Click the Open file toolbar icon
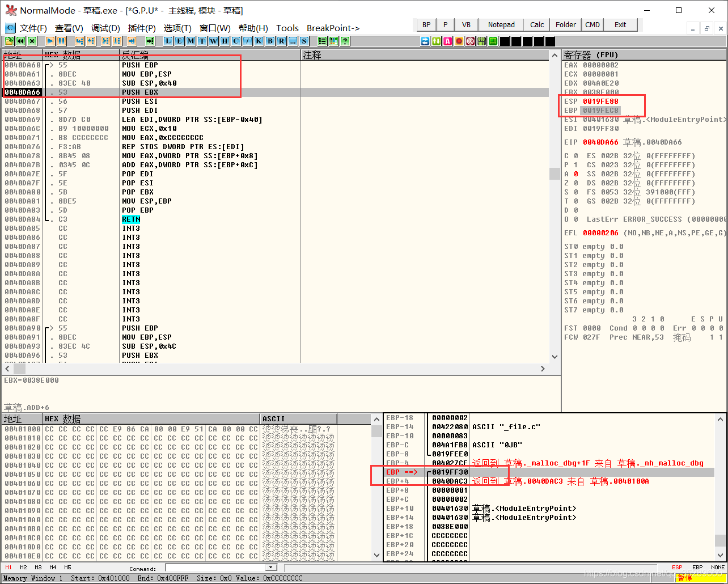This screenshot has height=584, width=728. click(9, 41)
